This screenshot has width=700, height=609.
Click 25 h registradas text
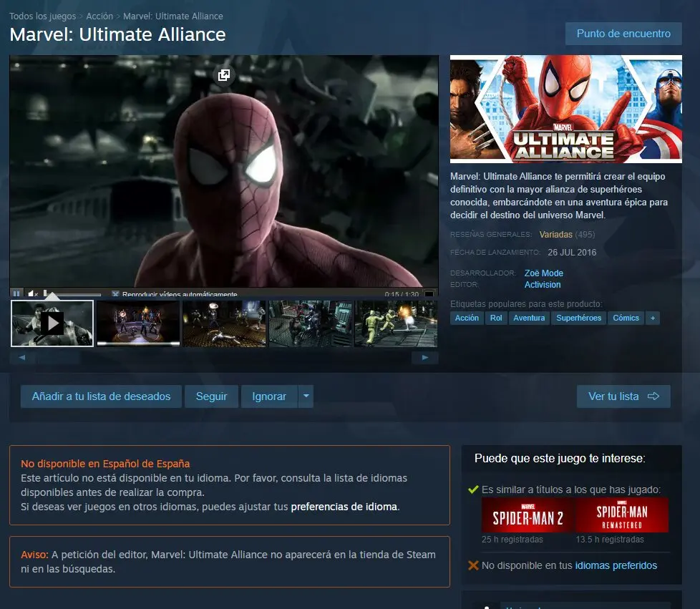pyautogui.click(x=512, y=540)
